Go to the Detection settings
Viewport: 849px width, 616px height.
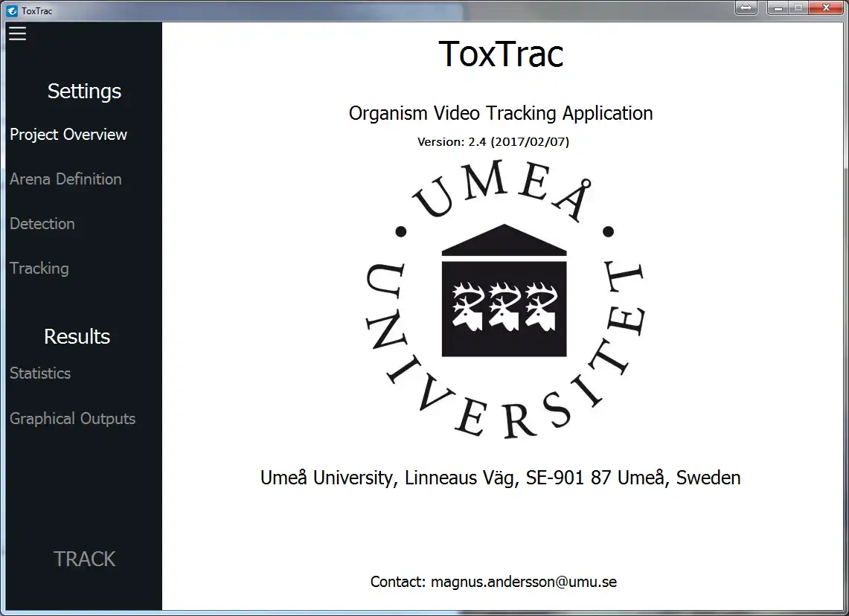[x=42, y=223]
